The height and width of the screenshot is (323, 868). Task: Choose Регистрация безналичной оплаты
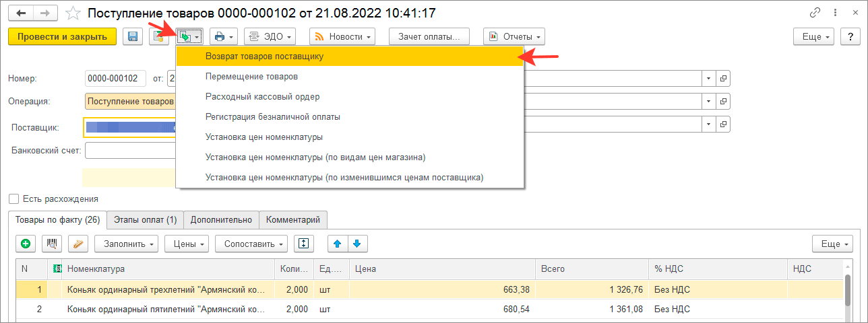pos(349,117)
